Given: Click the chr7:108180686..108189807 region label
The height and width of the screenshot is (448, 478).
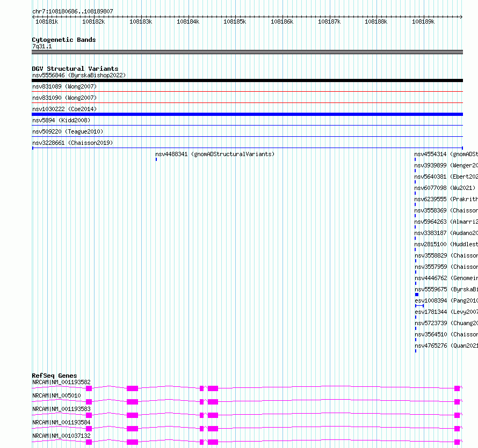Looking at the screenshot, I should [73, 11].
